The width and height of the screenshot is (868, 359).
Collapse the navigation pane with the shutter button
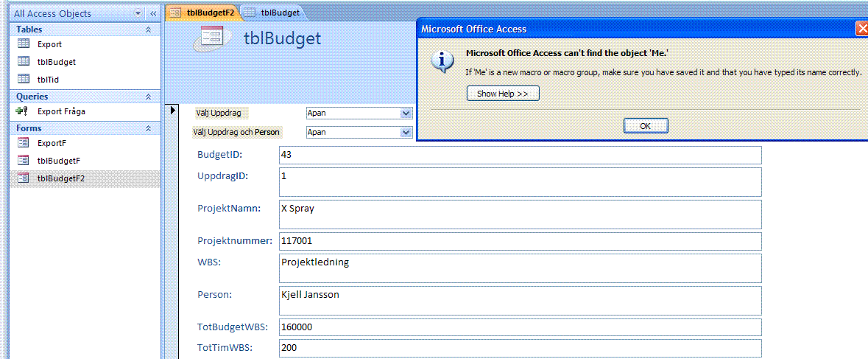153,13
